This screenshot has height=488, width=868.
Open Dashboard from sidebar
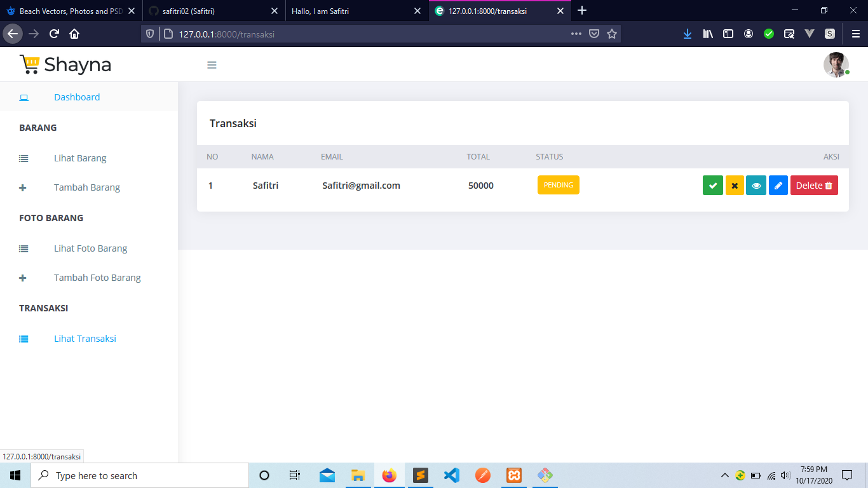[x=77, y=97]
